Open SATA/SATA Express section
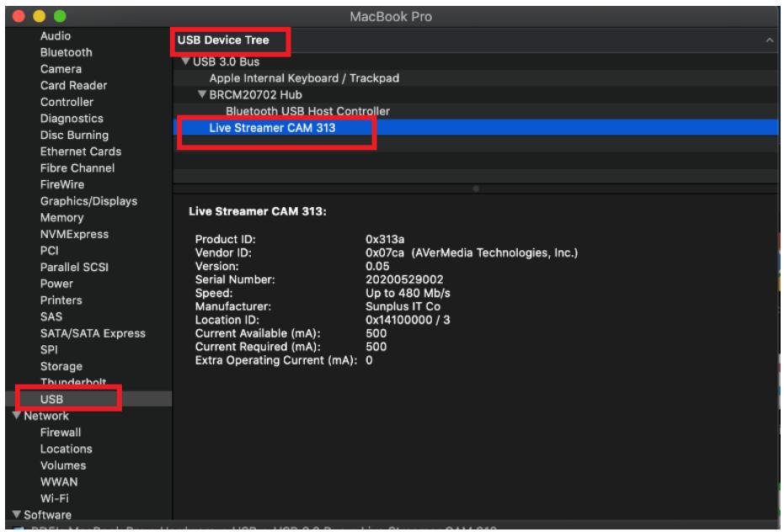Screen dimensions: 784x532 click(x=93, y=333)
